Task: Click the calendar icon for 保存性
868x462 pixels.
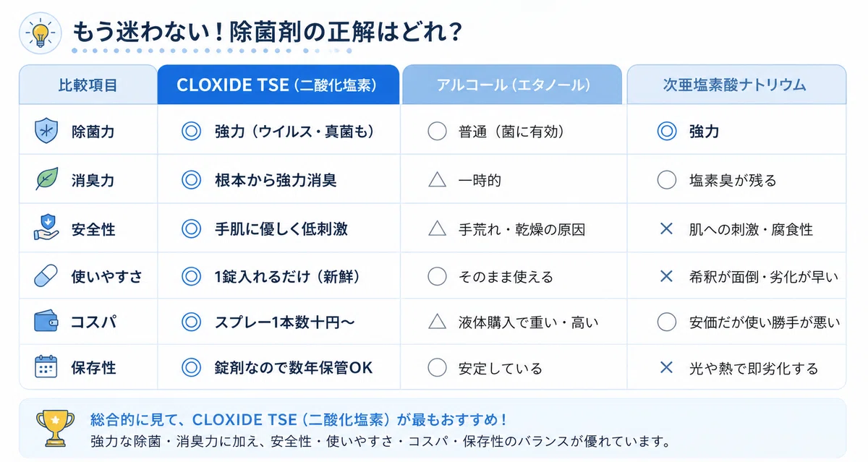Action: point(46,367)
